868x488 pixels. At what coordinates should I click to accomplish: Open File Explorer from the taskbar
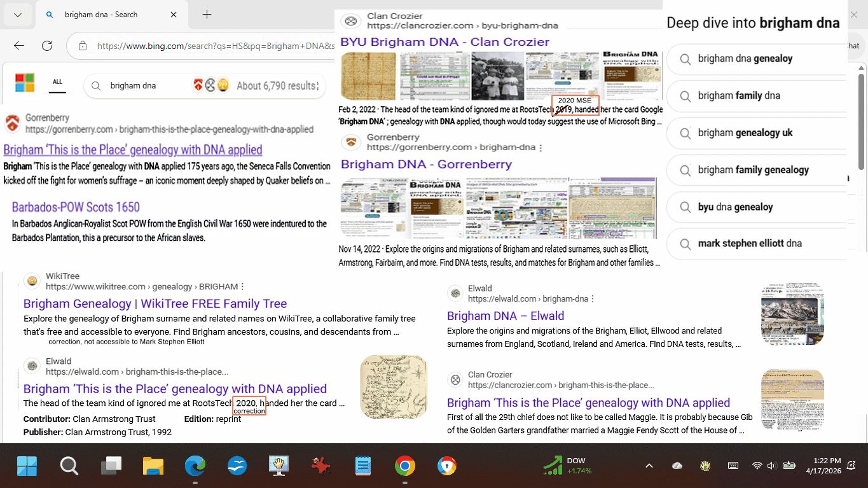[x=153, y=466]
